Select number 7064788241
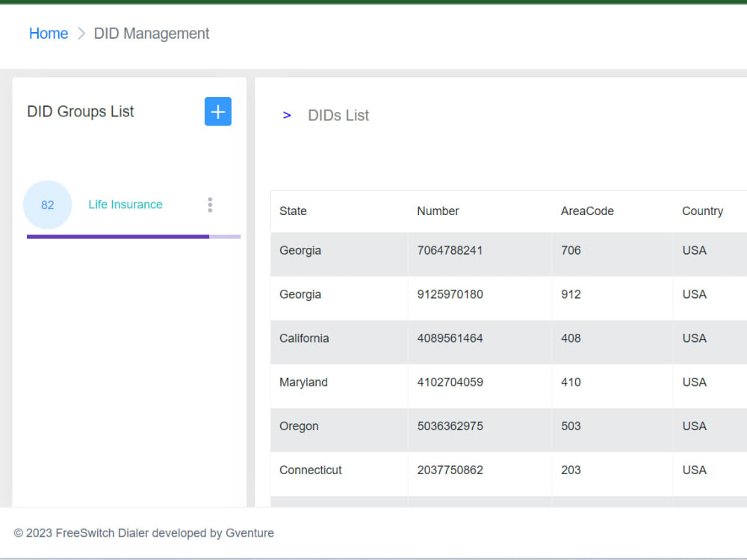747x560 pixels. [450, 250]
